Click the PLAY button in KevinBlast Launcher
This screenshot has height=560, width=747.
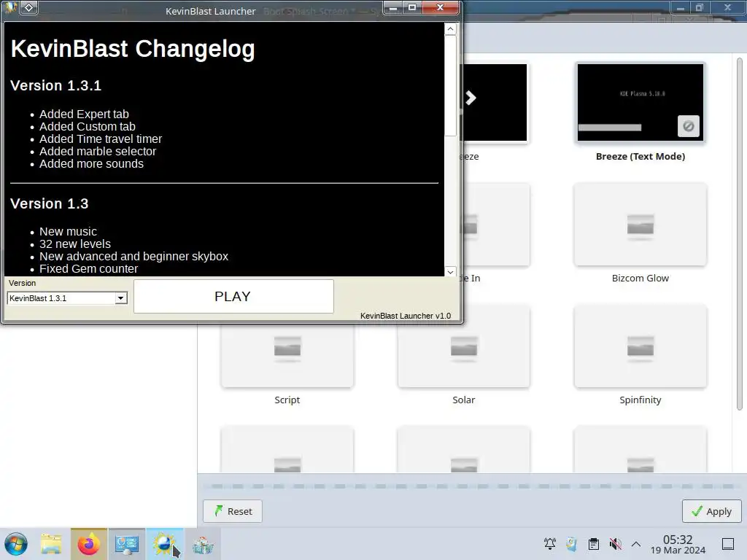[x=233, y=296]
